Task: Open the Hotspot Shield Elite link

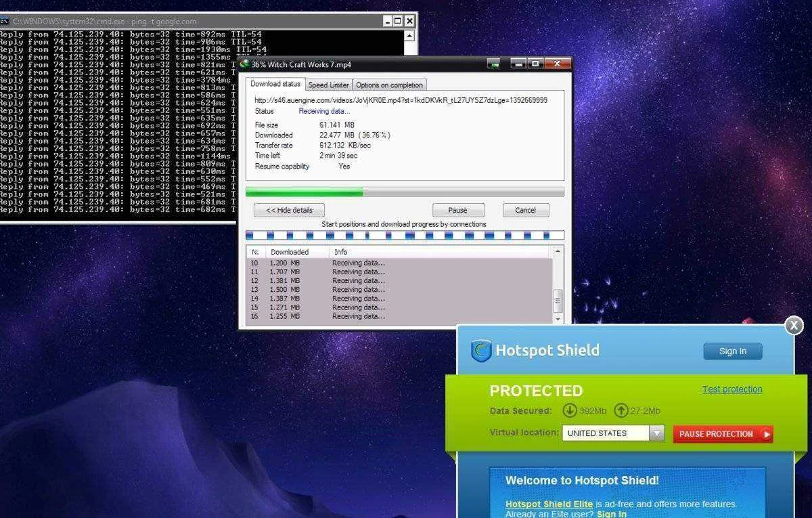Action: pos(549,504)
